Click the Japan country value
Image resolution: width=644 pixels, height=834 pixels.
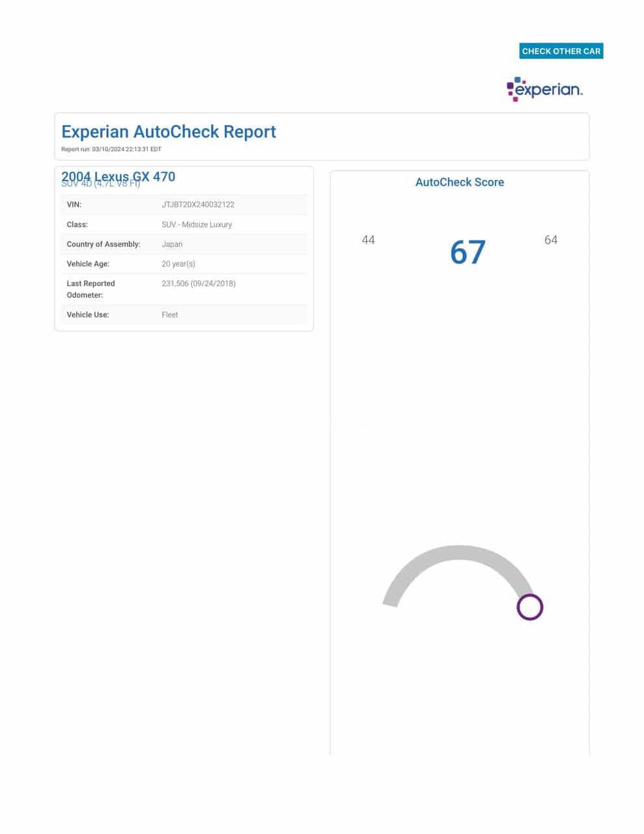(x=172, y=244)
